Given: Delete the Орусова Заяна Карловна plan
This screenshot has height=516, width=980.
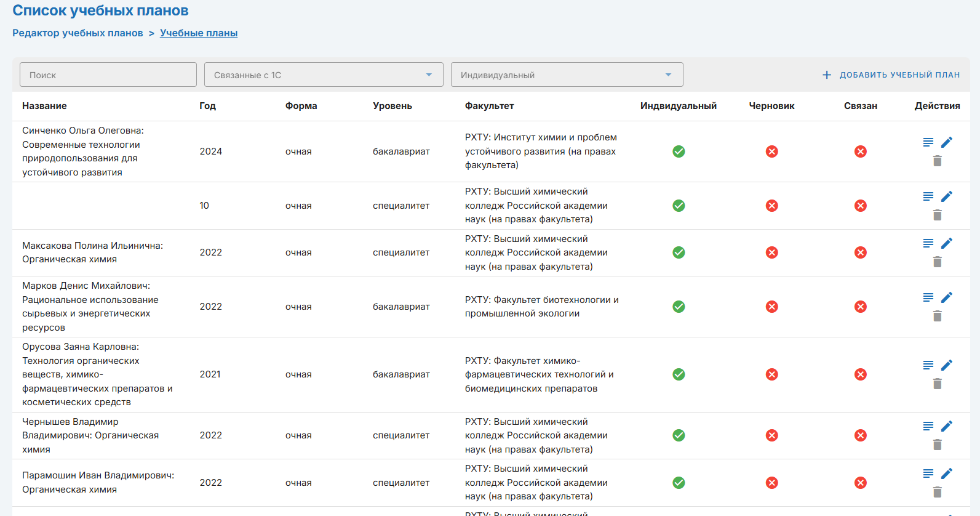Looking at the screenshot, I should tap(937, 384).
